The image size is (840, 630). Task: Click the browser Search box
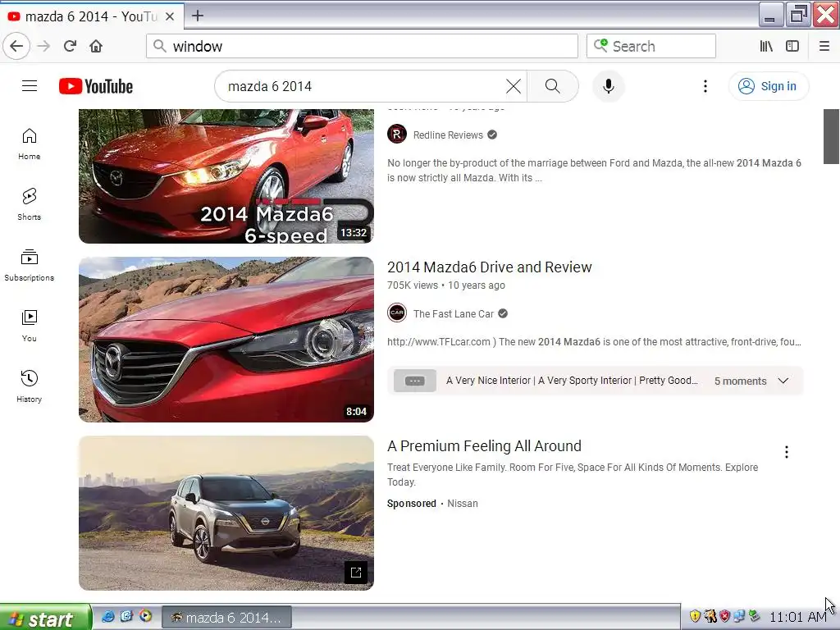pos(651,46)
